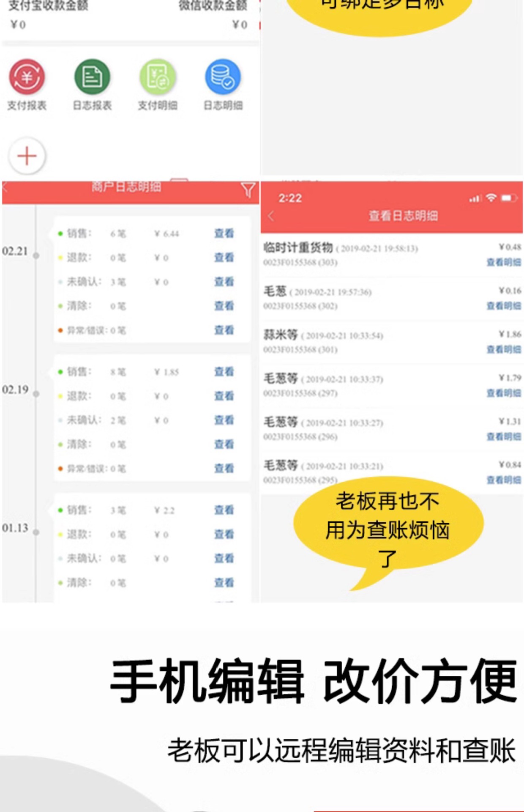Open the 支付明细 light green icon
Image resolution: width=524 pixels, height=812 pixels.
pos(158,77)
